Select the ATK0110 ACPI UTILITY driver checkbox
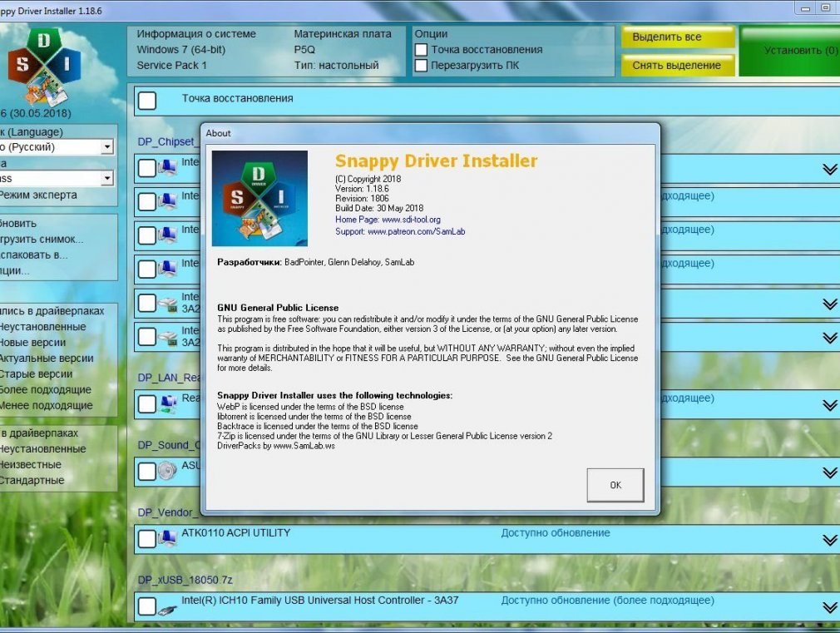This screenshot has height=633, width=840. click(146, 539)
